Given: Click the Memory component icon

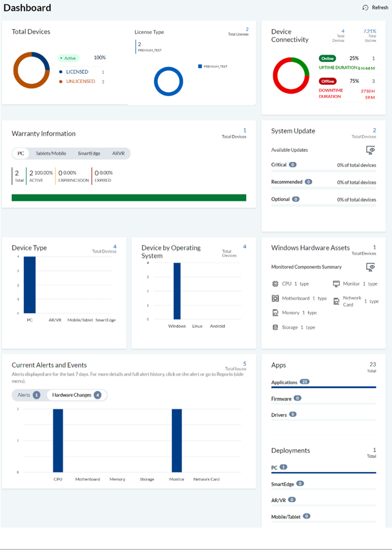Looking at the screenshot, I should (x=275, y=313).
